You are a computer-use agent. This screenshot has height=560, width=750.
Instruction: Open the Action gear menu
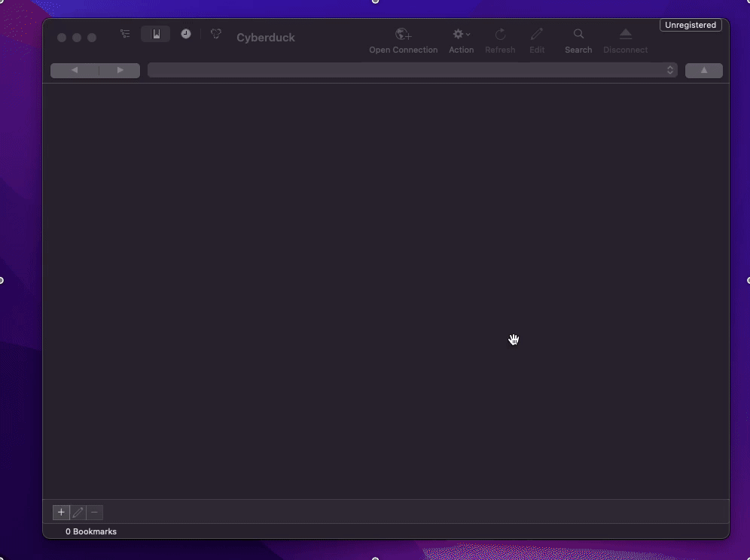coord(461,35)
